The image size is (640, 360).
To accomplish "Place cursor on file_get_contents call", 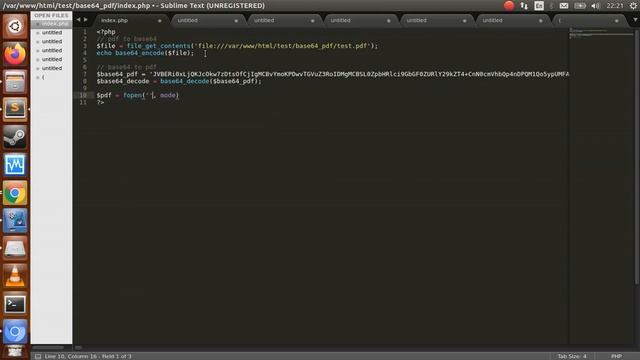I will click(158, 46).
